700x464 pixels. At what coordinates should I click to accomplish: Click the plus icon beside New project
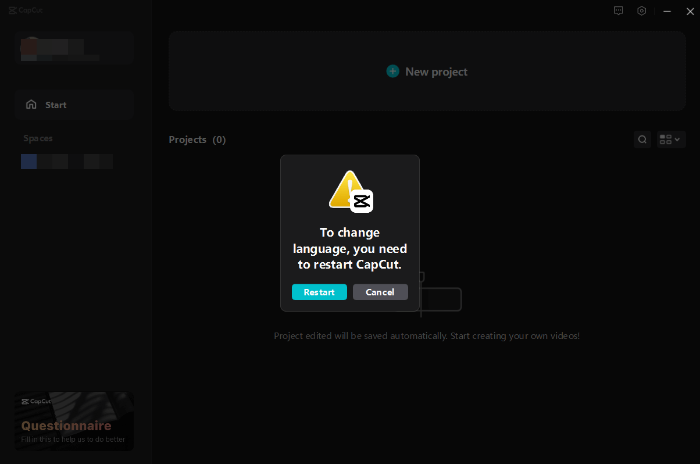tap(393, 71)
